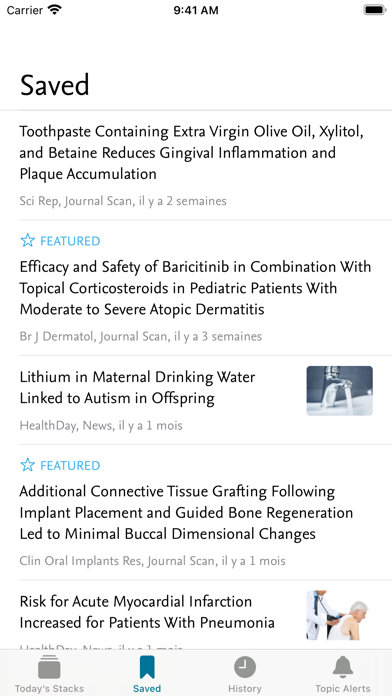Click the FEATURED label above Baricitinib article
The height and width of the screenshot is (696, 392).
point(70,241)
